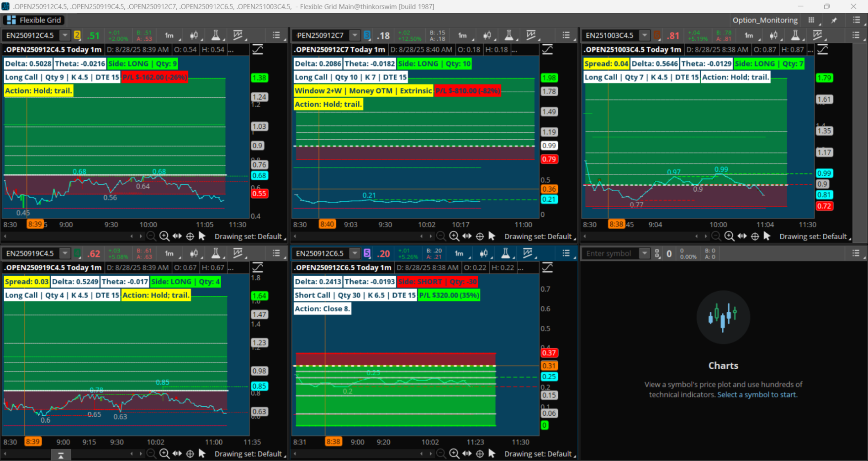Open Drawing set: Default menu under PEN250912C7 chart

point(539,236)
